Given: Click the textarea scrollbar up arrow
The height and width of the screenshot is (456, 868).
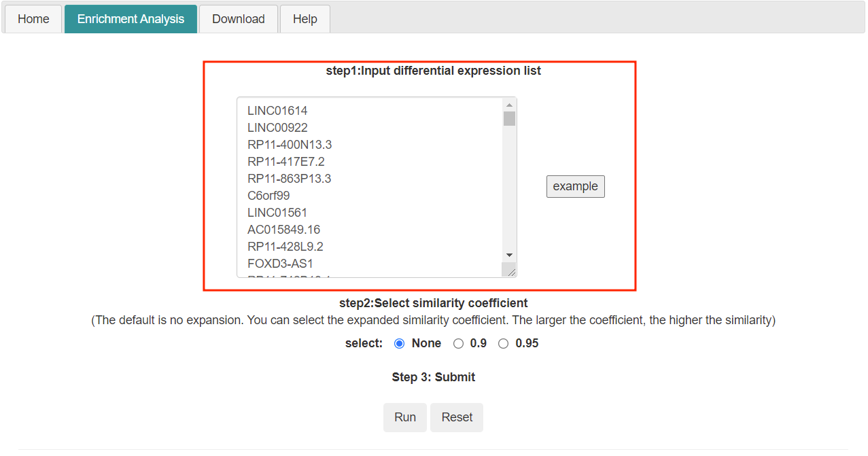Looking at the screenshot, I should coord(509,105).
